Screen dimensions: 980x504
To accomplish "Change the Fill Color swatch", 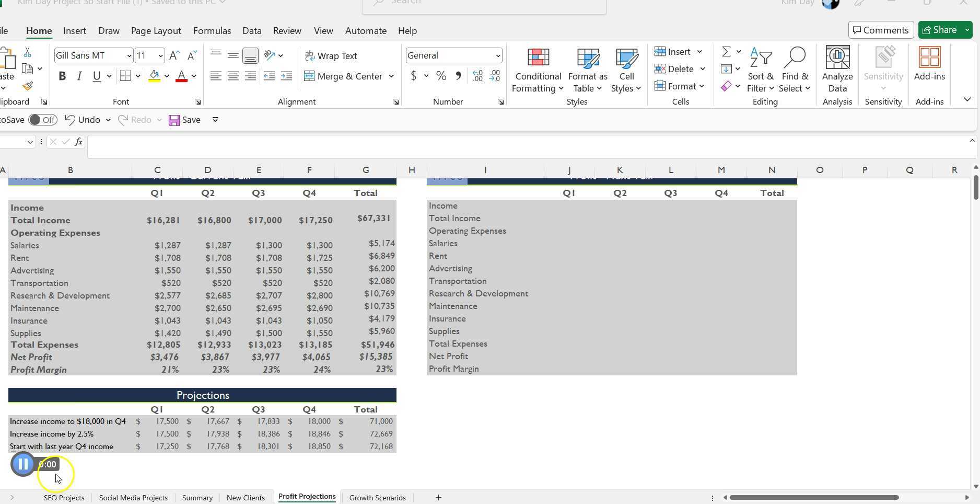I will tap(154, 76).
